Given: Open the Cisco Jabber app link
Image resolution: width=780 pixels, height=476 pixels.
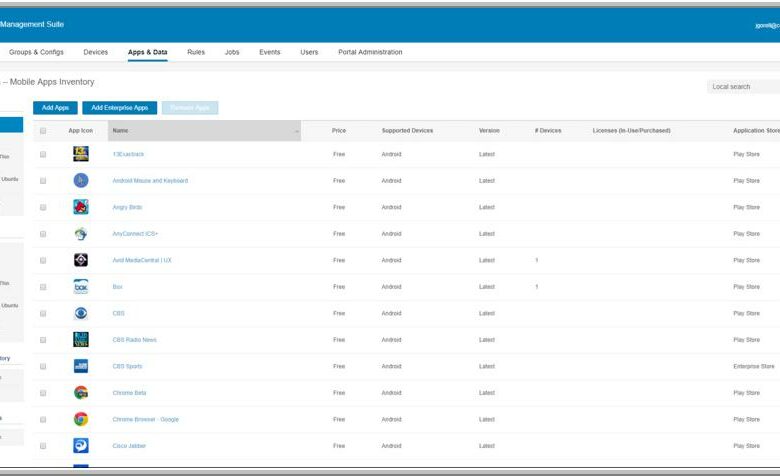Looking at the screenshot, I should click(129, 446).
